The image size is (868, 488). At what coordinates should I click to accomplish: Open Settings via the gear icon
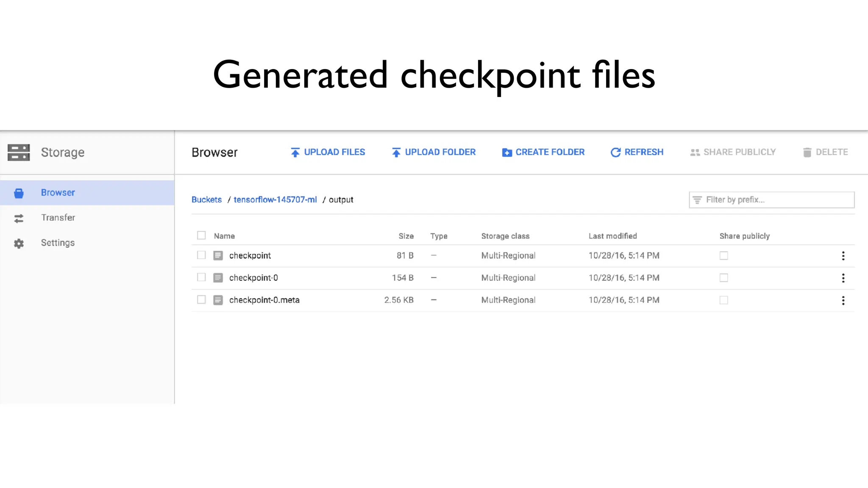point(19,243)
